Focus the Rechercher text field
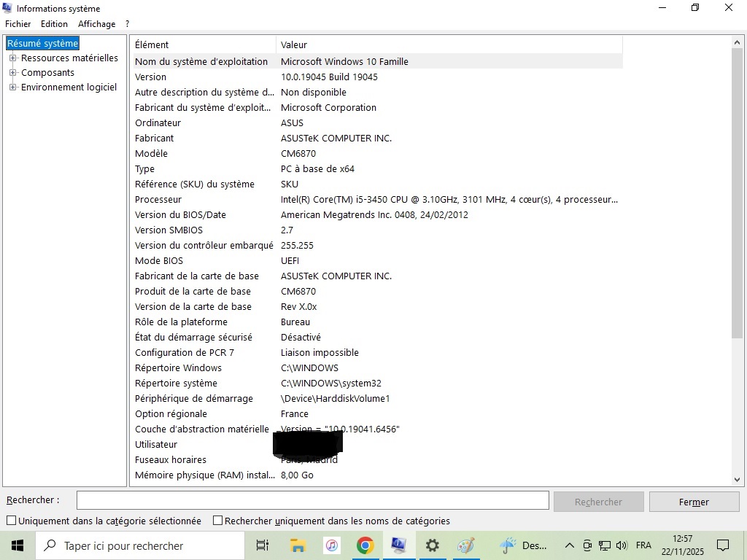This screenshot has height=560, width=747. click(312, 500)
